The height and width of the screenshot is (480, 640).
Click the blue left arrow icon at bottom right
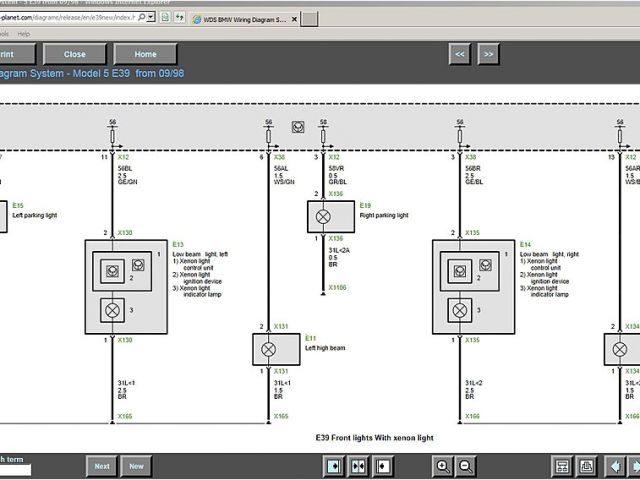(x=617, y=466)
